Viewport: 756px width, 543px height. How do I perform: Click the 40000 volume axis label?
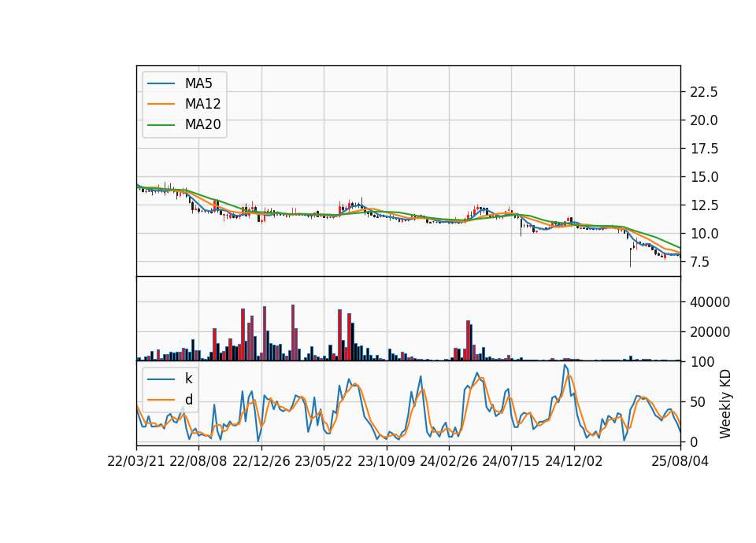[710, 302]
